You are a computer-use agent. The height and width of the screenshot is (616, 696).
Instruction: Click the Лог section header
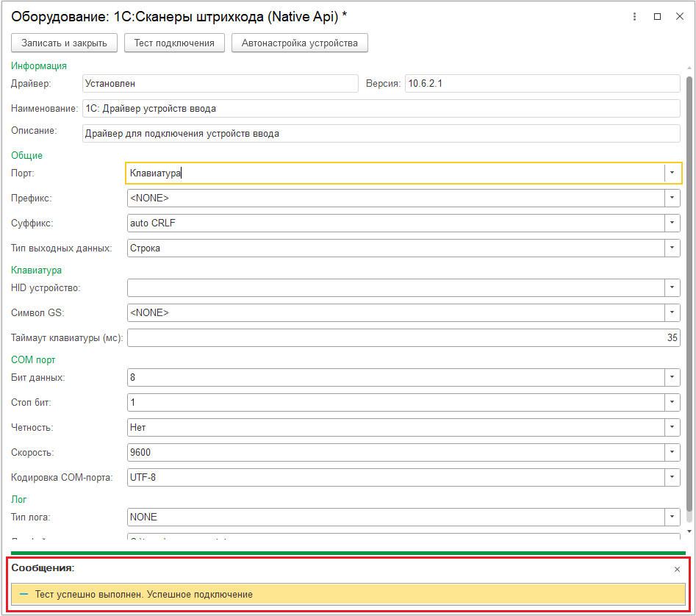(18, 499)
